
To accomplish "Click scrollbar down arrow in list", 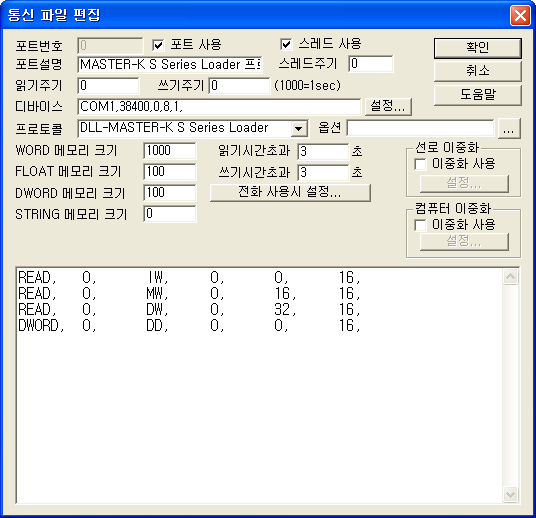I will point(510,494).
